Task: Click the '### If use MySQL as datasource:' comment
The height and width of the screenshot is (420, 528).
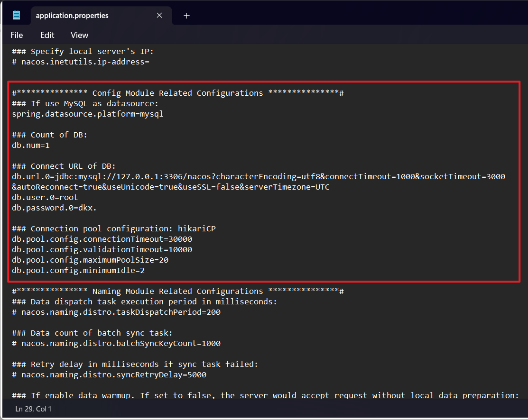Action: tap(85, 104)
